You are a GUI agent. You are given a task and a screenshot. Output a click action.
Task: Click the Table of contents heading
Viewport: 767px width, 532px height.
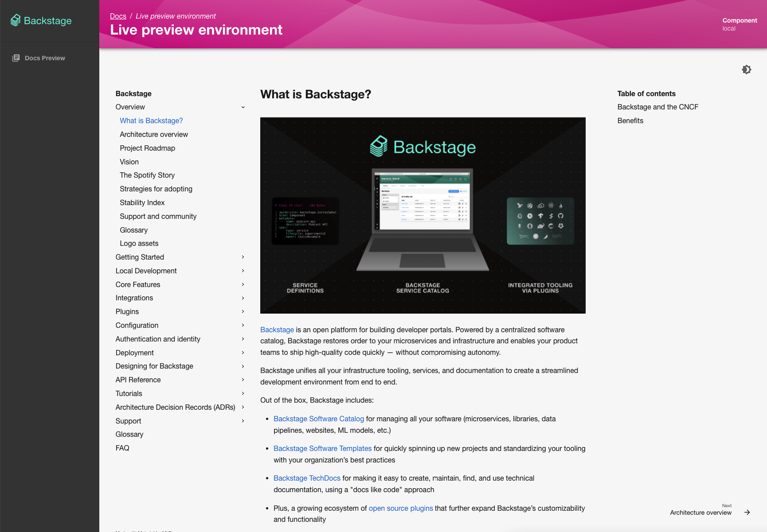tap(646, 94)
